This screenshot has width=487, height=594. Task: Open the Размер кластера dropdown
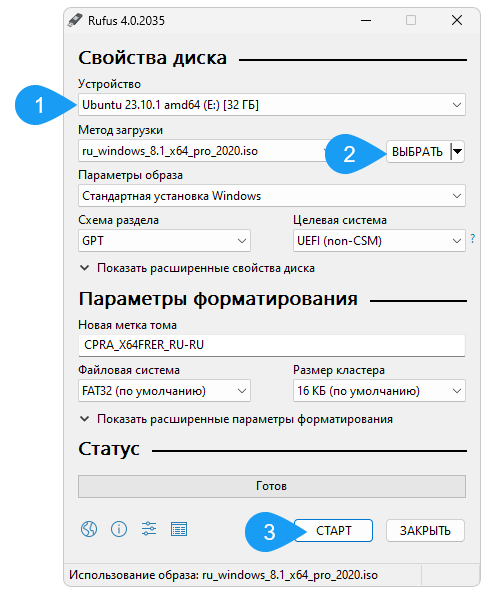coord(379,391)
